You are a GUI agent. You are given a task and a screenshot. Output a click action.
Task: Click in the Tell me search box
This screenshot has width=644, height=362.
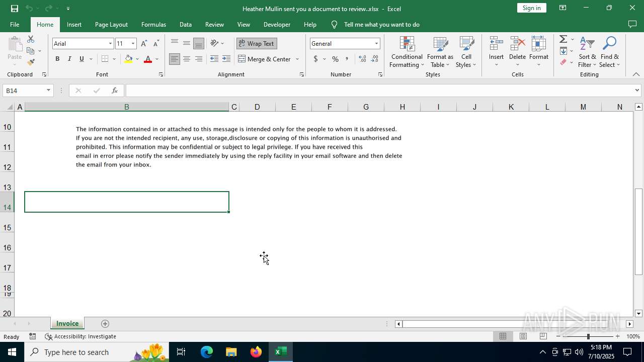[381, 25]
